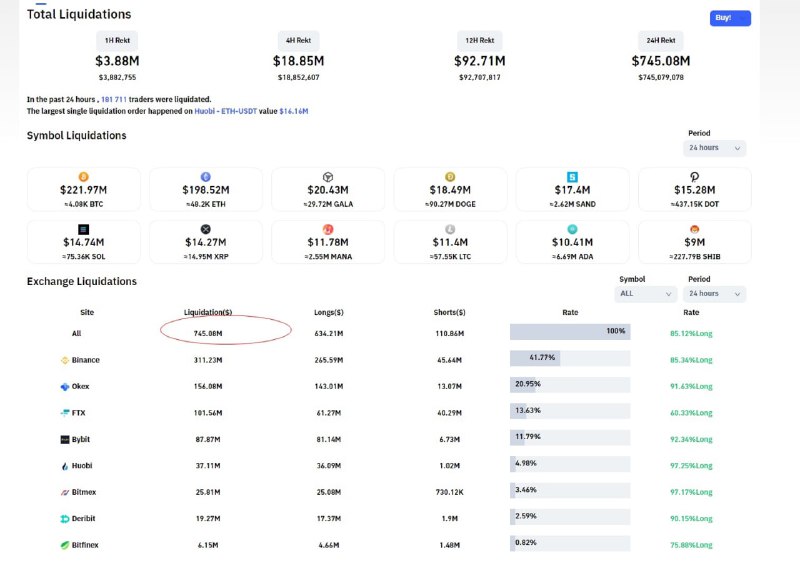Click the 143.01M Okex longs value
The image size is (800, 573).
329,387
